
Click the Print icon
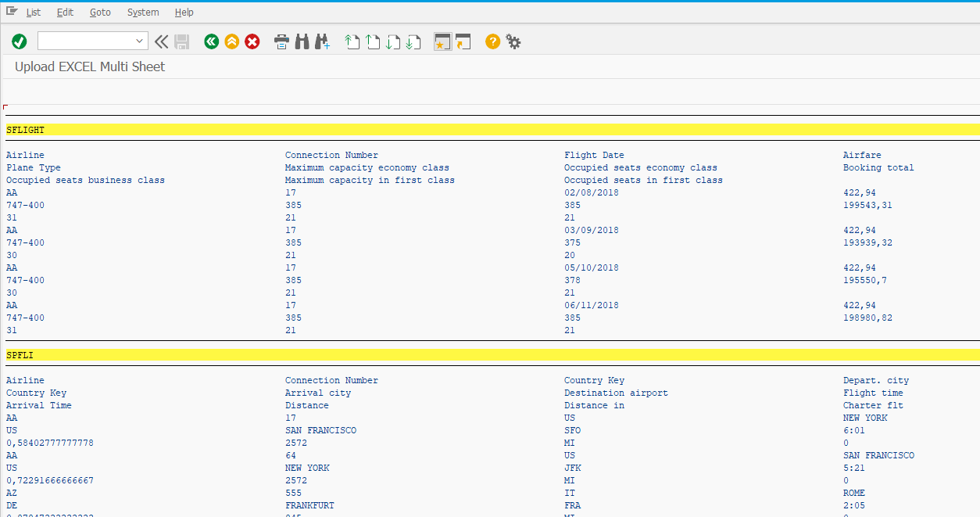[x=281, y=41]
